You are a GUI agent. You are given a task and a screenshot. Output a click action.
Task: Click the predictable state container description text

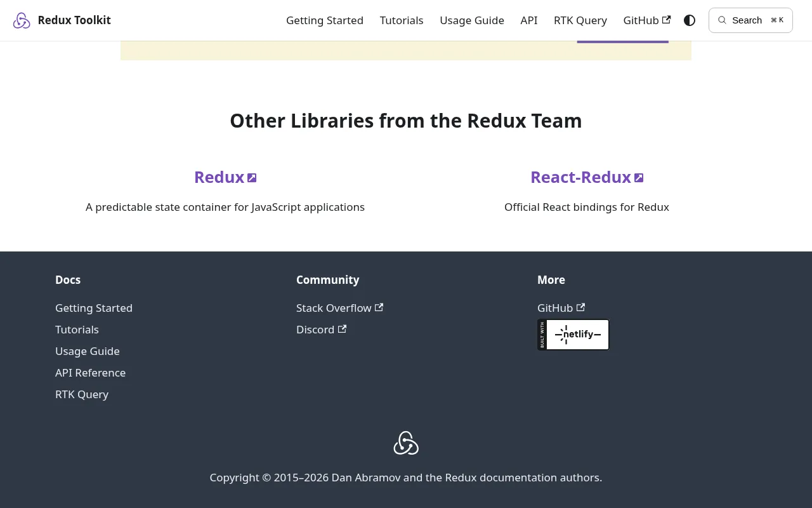pyautogui.click(x=225, y=207)
